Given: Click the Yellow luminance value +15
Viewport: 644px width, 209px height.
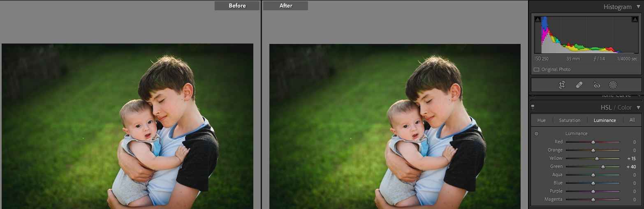Looking at the screenshot, I should (632, 158).
